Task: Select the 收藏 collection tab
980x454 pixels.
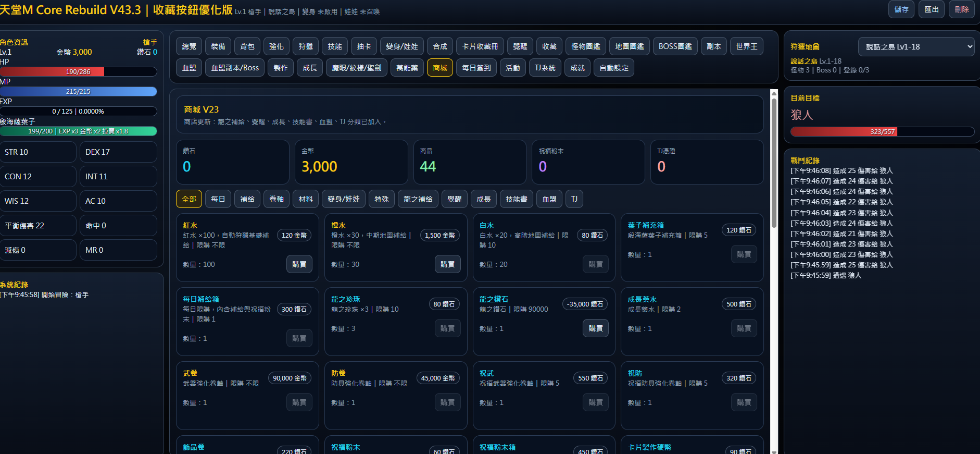Action: click(x=549, y=46)
